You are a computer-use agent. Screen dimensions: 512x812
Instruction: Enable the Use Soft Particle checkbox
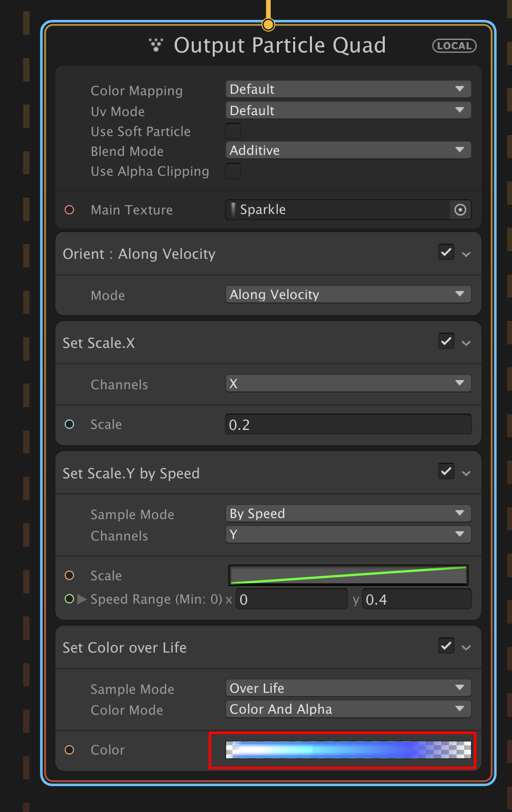(233, 131)
